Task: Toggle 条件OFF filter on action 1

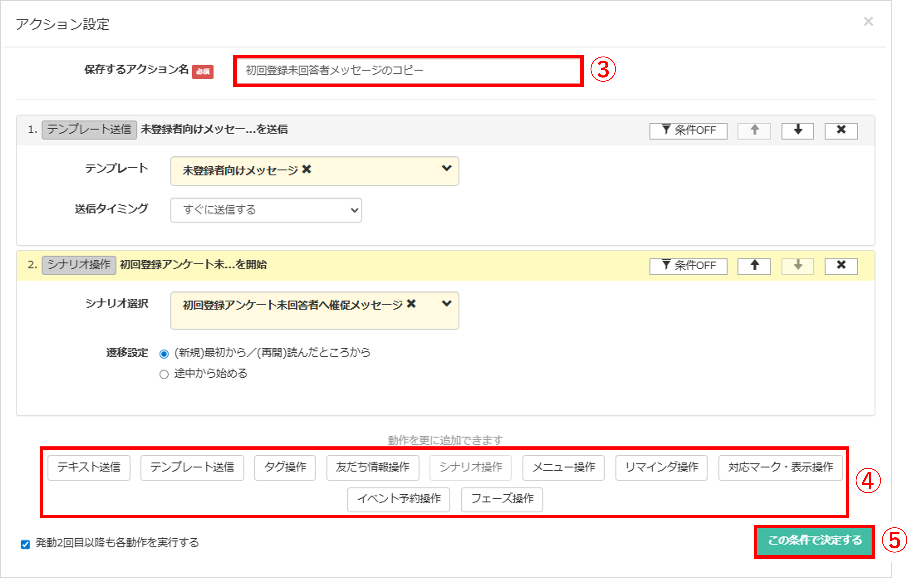Action: [688, 131]
